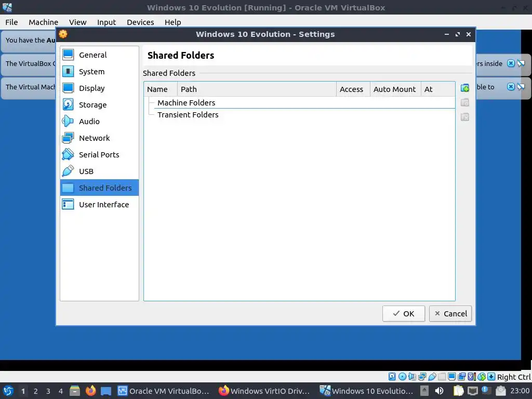Image resolution: width=532 pixels, height=399 pixels.
Task: Open the Devices menu
Action: point(140,22)
